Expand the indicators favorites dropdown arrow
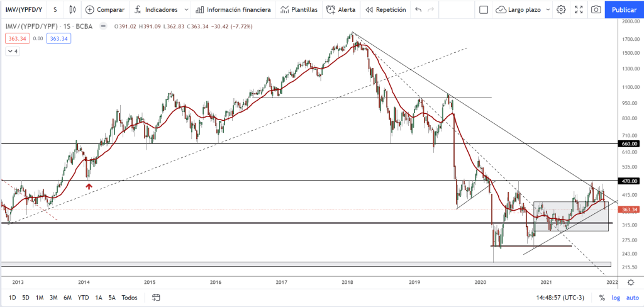Viewport: 644px width, 307px height. tap(187, 9)
